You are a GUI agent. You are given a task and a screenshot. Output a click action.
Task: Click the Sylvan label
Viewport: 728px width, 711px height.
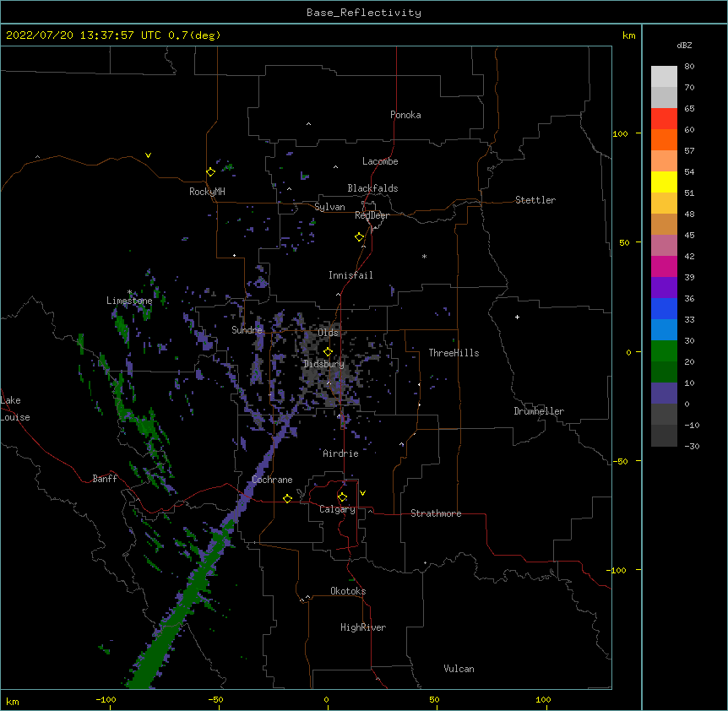point(329,207)
